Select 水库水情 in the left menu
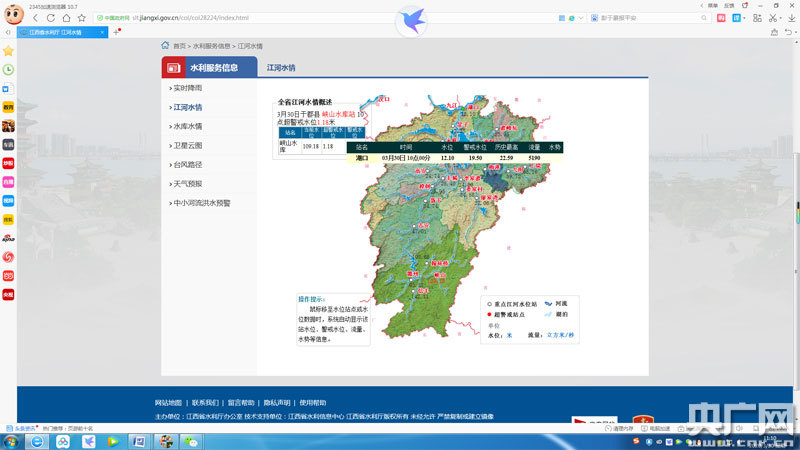The height and width of the screenshot is (450, 800). [187, 126]
